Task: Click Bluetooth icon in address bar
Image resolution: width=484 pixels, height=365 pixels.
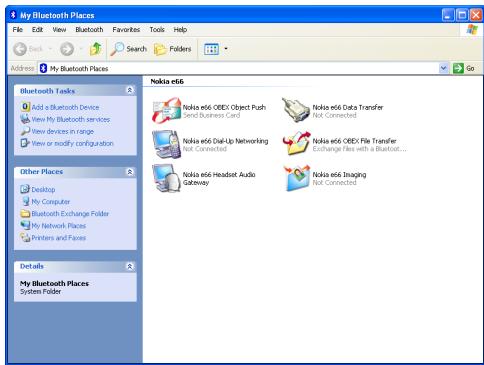Action: pos(43,68)
